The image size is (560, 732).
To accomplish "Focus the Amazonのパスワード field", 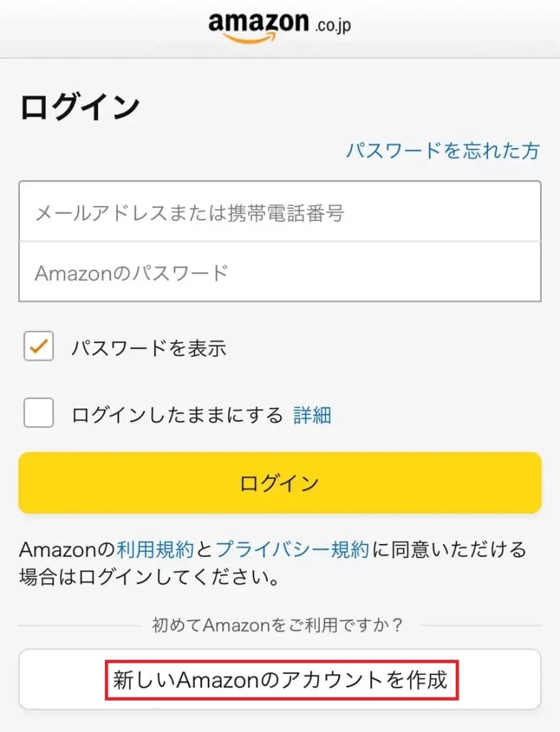I will pyautogui.click(x=280, y=272).
